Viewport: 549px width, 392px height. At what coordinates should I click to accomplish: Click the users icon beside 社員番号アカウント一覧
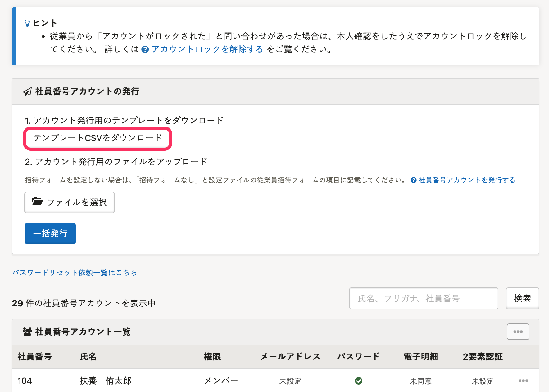pyautogui.click(x=27, y=332)
